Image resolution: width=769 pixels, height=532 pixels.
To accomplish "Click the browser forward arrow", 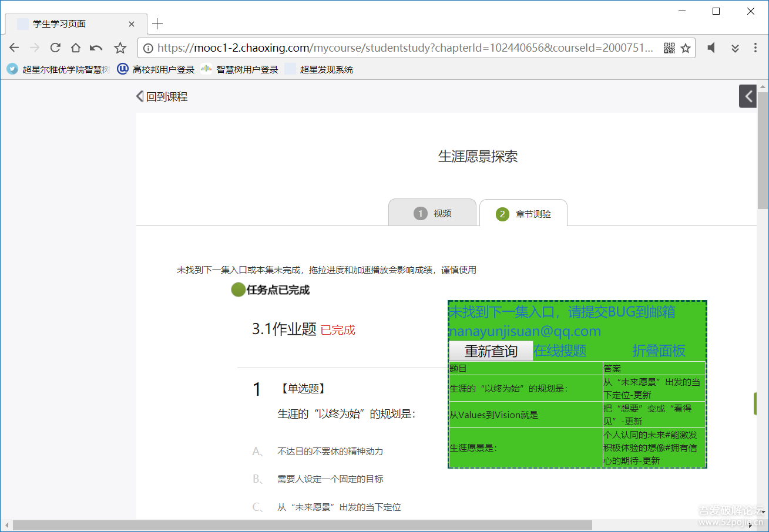I will (35, 48).
